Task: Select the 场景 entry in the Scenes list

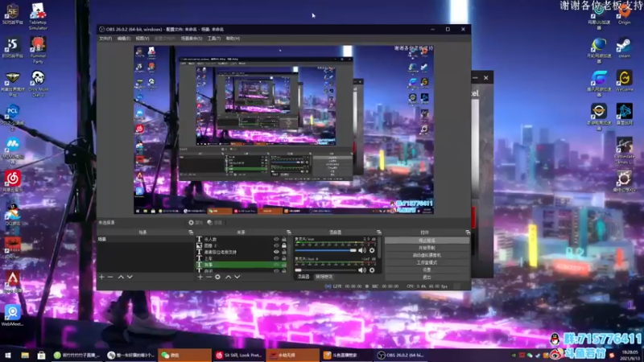Action: tap(145, 239)
